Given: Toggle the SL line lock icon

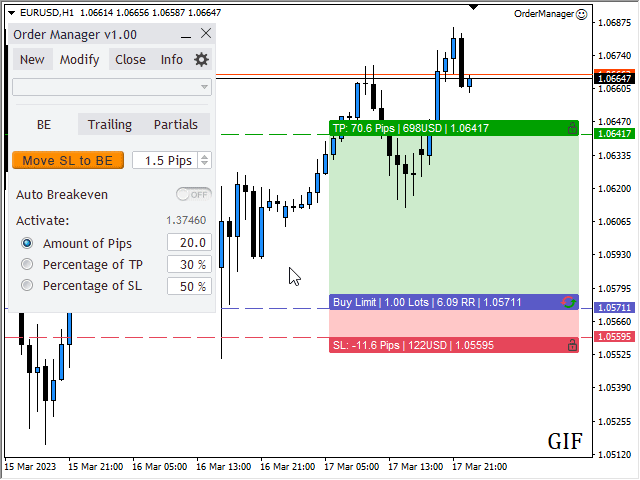Looking at the screenshot, I should point(572,345).
